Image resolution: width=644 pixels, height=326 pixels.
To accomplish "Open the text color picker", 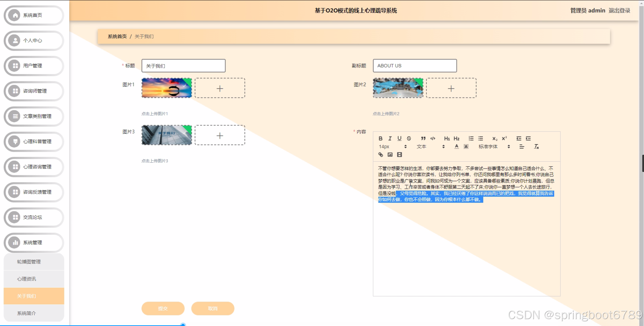I will [x=457, y=147].
